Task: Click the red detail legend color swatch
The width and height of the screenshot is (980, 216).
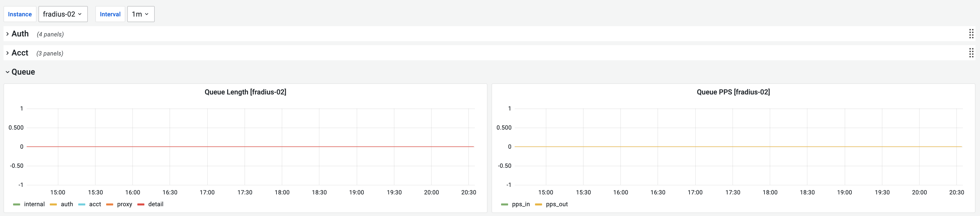Action: pos(141,205)
